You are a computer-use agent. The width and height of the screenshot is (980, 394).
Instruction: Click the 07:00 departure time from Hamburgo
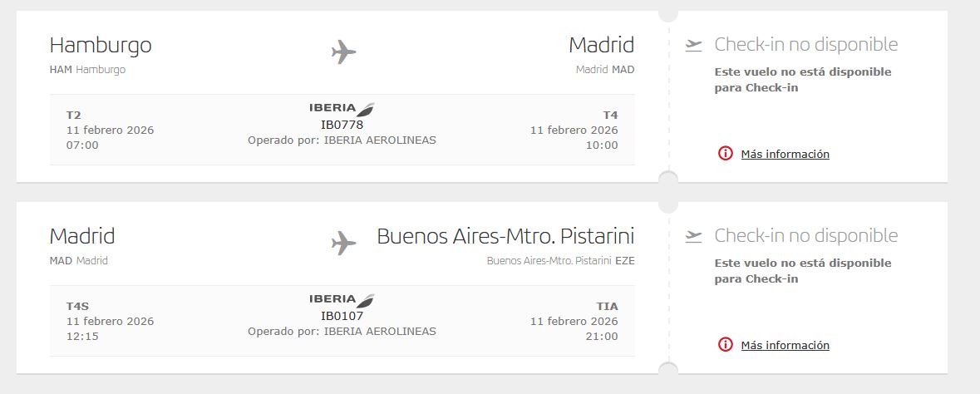82,145
